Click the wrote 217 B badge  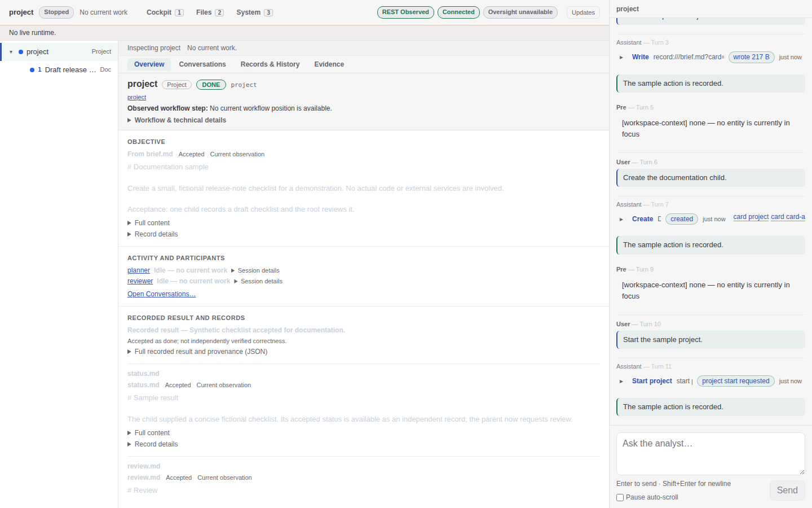pyautogui.click(x=751, y=57)
